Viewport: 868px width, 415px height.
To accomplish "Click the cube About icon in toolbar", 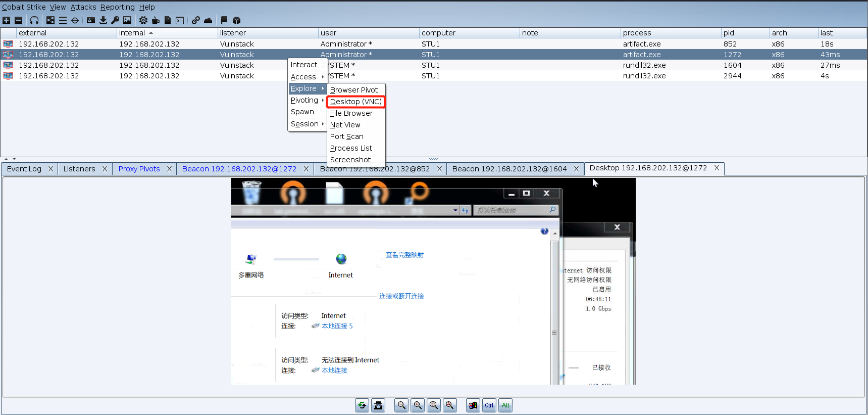I will click(x=236, y=20).
